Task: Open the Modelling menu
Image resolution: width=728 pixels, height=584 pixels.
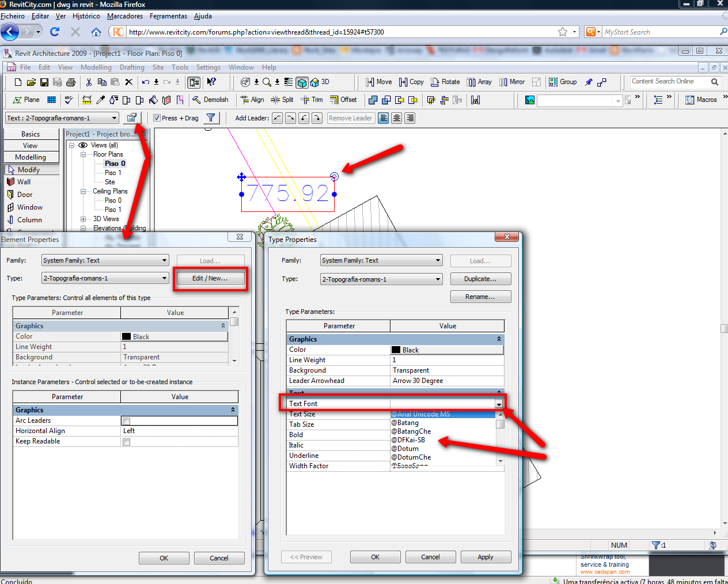Action: click(96, 67)
